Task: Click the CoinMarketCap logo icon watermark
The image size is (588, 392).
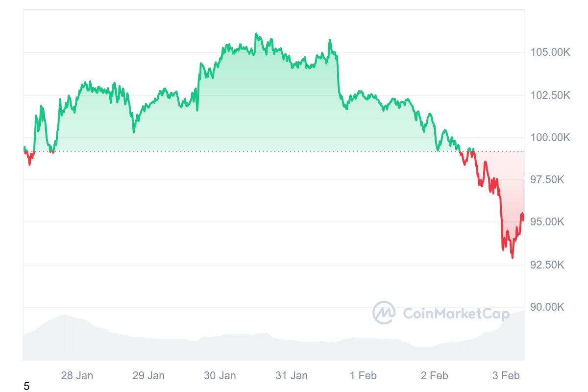Action: coord(384,313)
